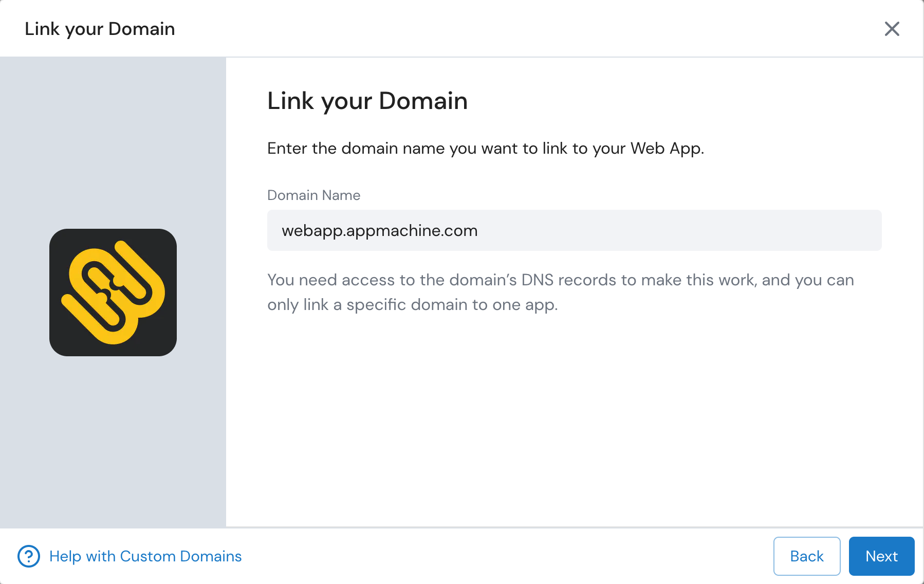The image size is (924, 584).
Task: Click 'Web App' in the instruction sentence
Action: pyautogui.click(x=666, y=149)
